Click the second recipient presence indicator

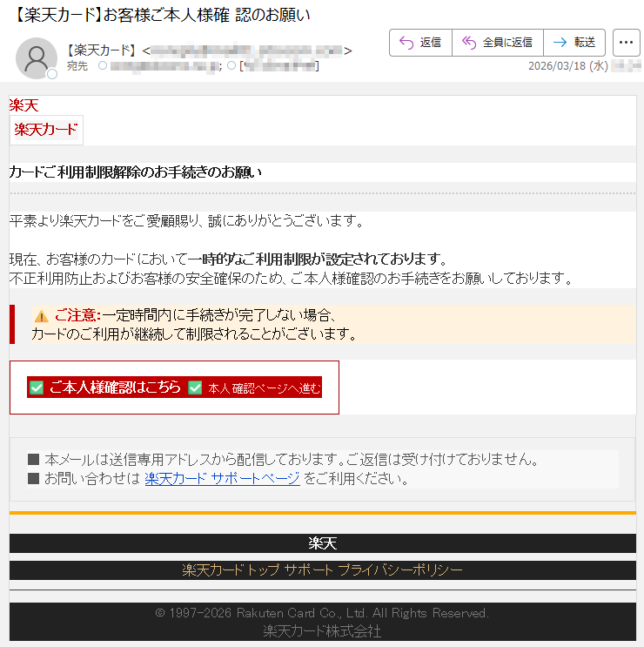tap(231, 65)
